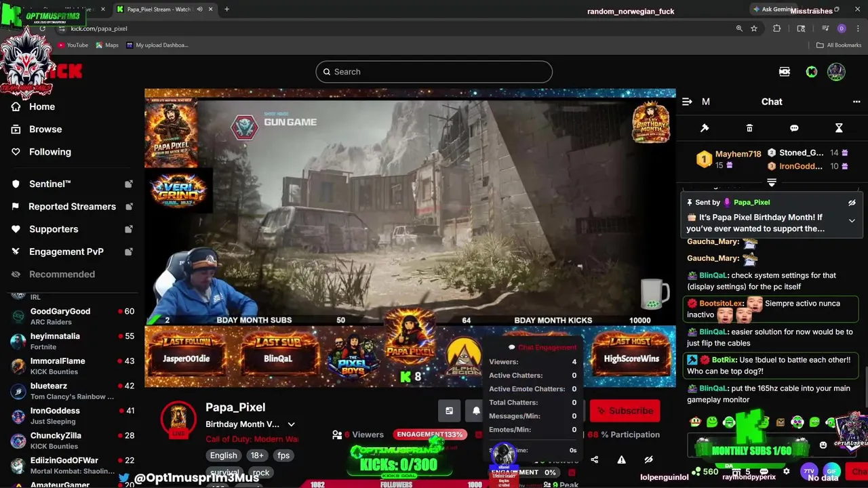Open ChunckyZilla recommended channel

coord(73,441)
